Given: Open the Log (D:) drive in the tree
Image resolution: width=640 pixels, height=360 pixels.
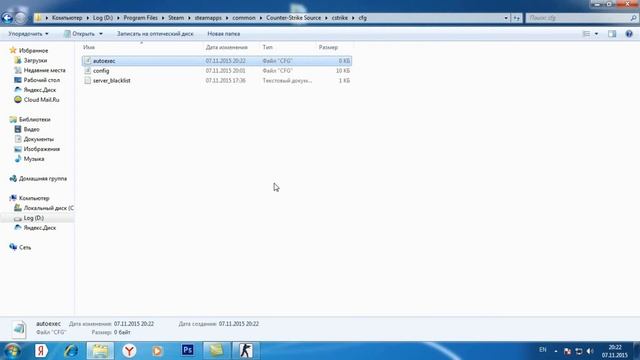Looking at the screenshot, I should click(33, 218).
